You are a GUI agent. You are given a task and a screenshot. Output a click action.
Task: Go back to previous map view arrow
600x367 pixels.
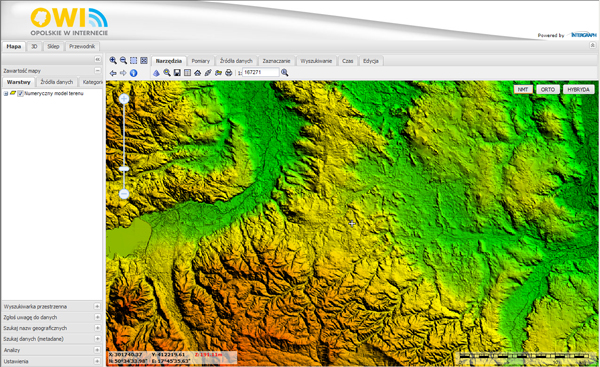113,73
